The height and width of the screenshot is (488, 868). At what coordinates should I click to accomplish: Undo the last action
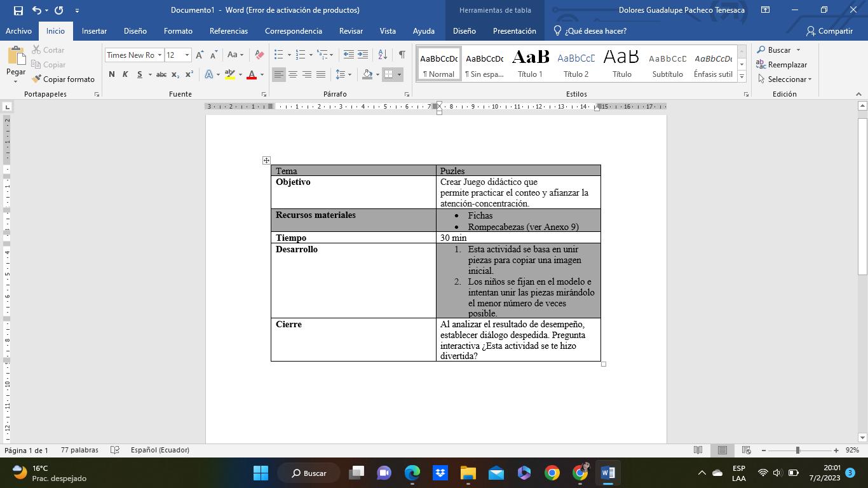coord(37,10)
